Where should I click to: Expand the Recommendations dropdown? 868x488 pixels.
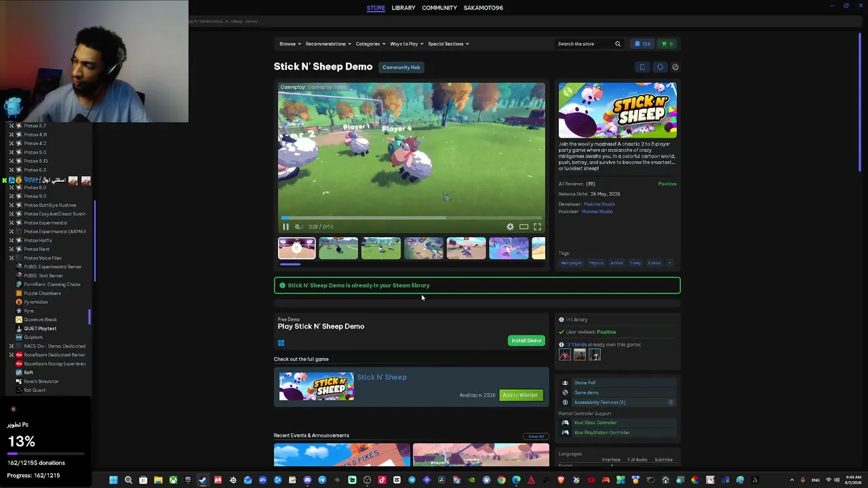(328, 44)
